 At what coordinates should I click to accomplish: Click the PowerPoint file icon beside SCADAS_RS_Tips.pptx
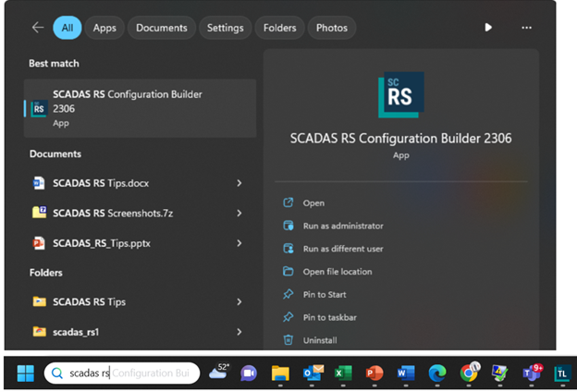(x=39, y=243)
